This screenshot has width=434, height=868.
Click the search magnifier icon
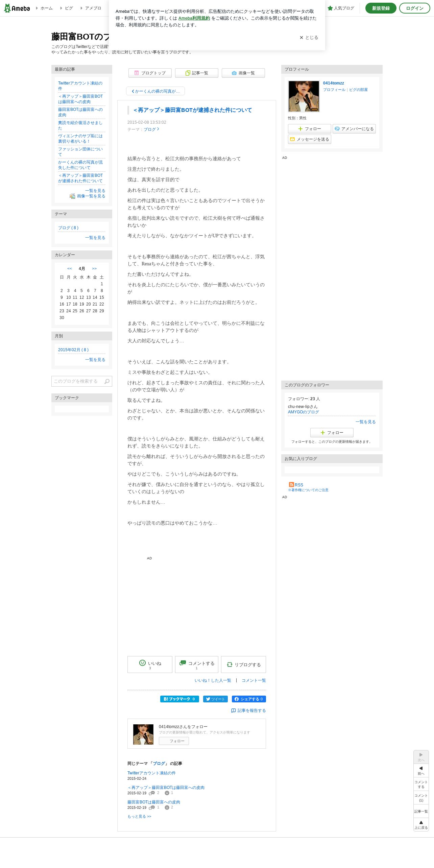(107, 381)
